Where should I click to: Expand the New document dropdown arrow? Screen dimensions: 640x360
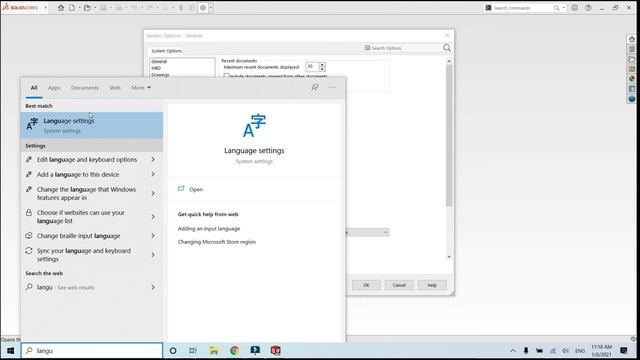(x=79, y=8)
